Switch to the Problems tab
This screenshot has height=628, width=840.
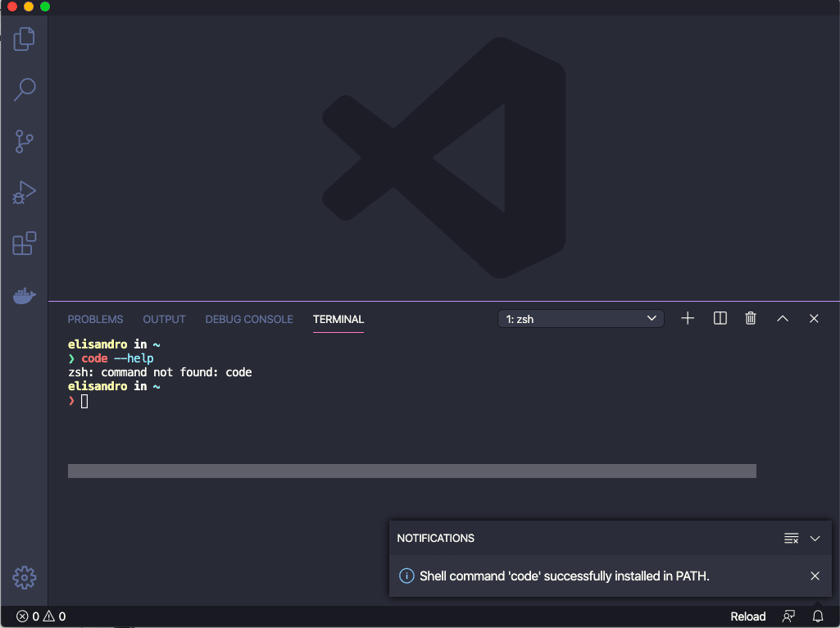[95, 320]
